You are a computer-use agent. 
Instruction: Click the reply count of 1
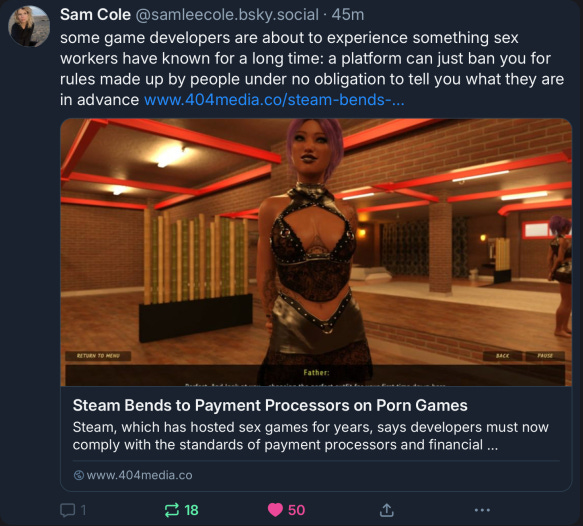pos(83,510)
